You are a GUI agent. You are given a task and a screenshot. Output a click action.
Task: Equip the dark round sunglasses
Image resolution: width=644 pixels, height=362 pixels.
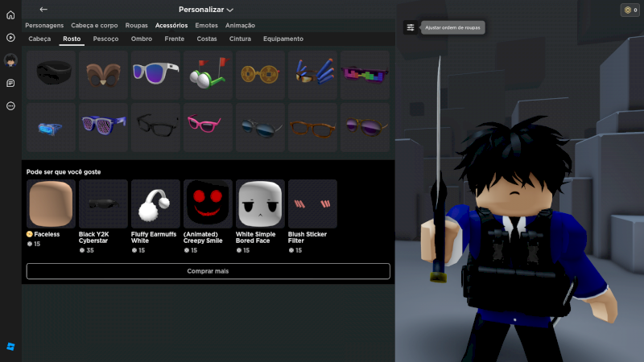(260, 128)
